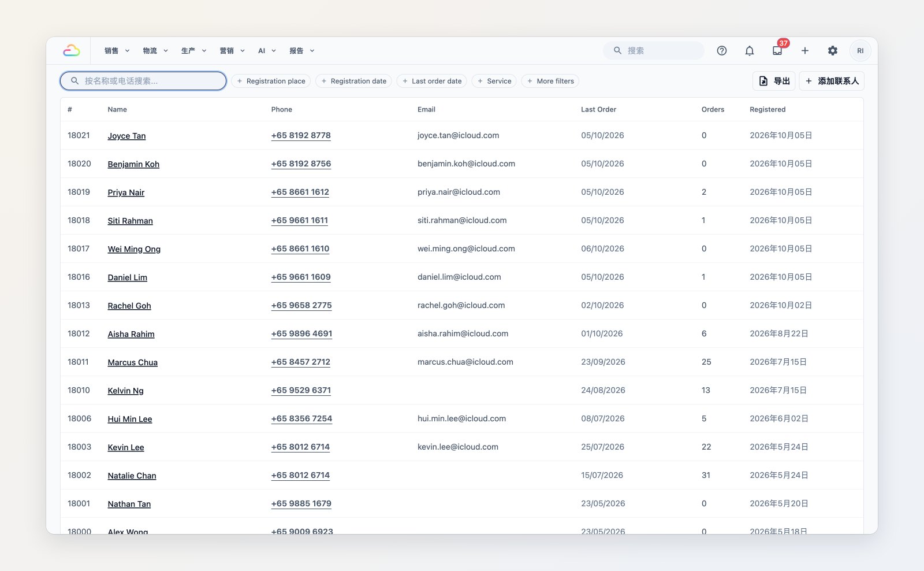Click the rainbow cloud logo

click(x=72, y=51)
